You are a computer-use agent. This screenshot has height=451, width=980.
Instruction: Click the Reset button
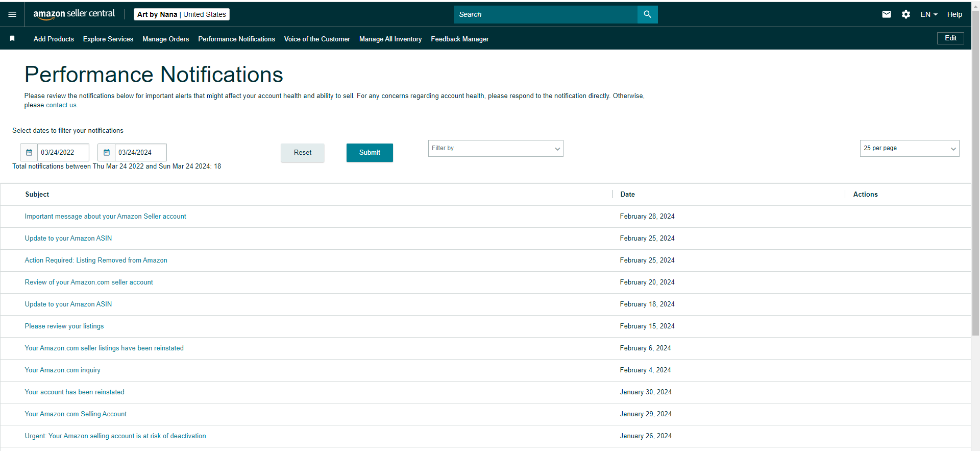click(303, 153)
